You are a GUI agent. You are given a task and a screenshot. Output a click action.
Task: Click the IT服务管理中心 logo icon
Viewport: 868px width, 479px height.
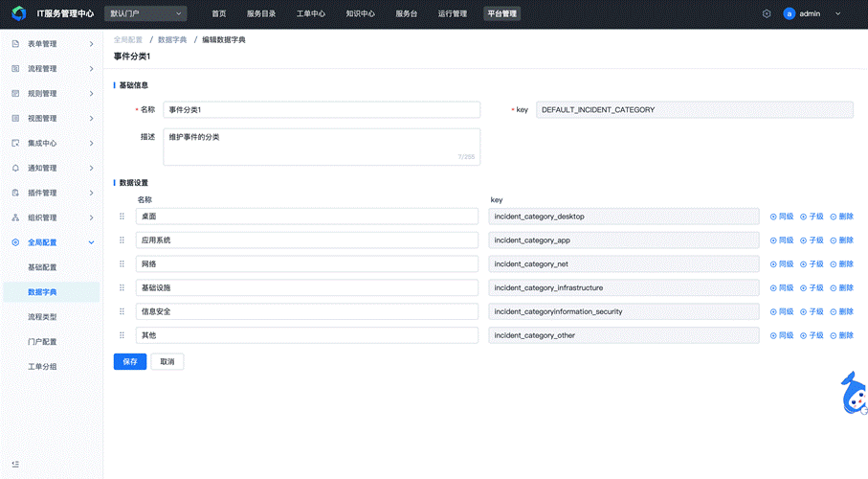coord(19,13)
